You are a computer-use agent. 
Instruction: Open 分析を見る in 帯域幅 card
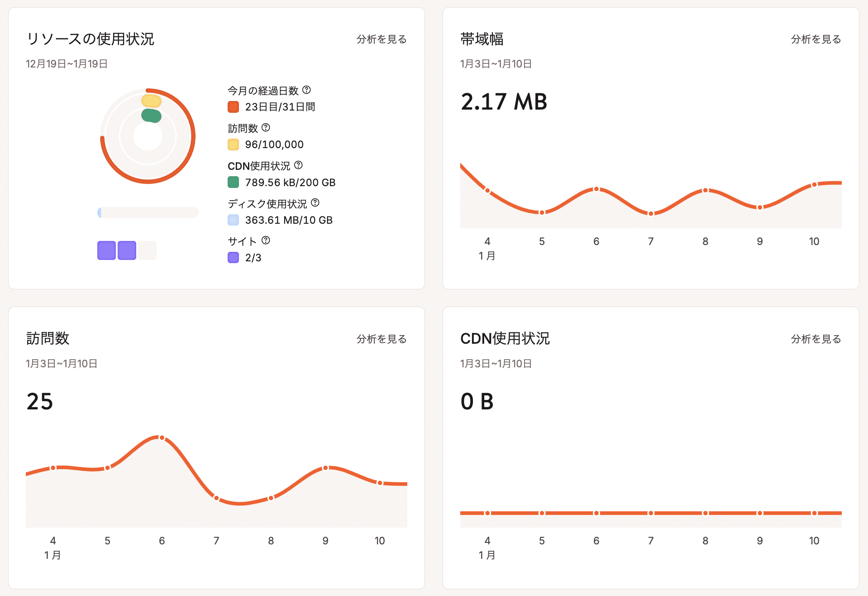coord(816,39)
